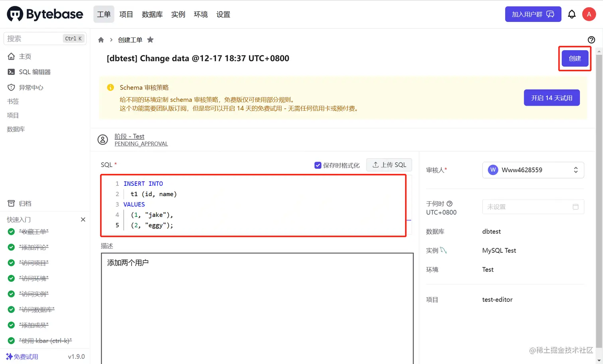Open notifications via the bell icon
Viewport: 603px width, 364px height.
click(572, 14)
